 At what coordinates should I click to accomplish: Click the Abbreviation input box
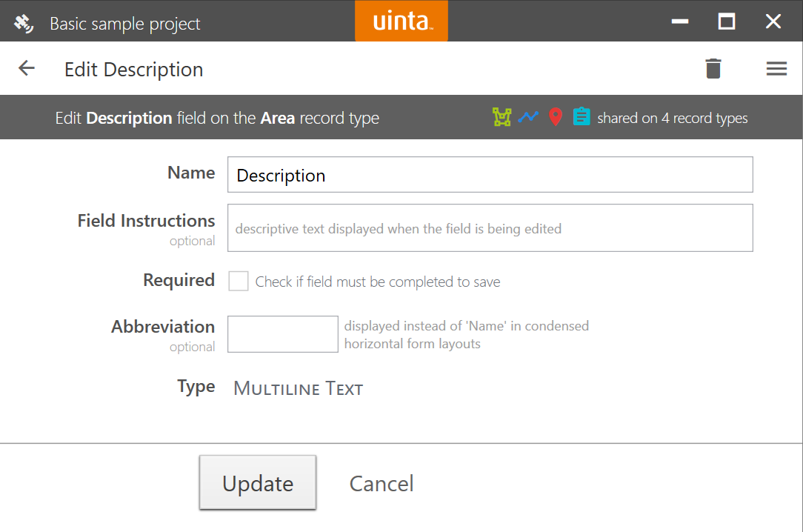click(x=282, y=334)
